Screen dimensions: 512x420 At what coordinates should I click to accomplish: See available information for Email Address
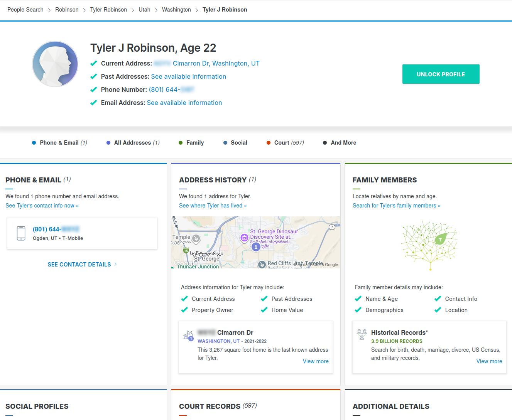click(x=184, y=103)
